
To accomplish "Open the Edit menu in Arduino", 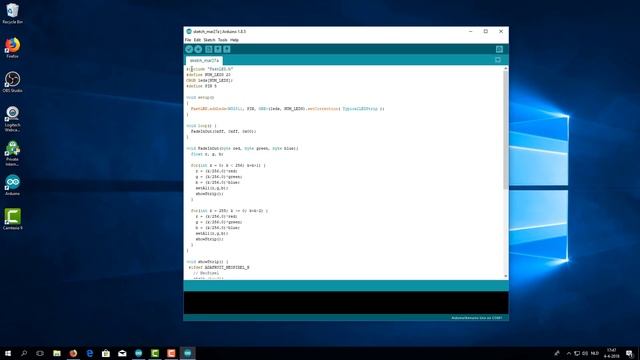I will click(197, 40).
